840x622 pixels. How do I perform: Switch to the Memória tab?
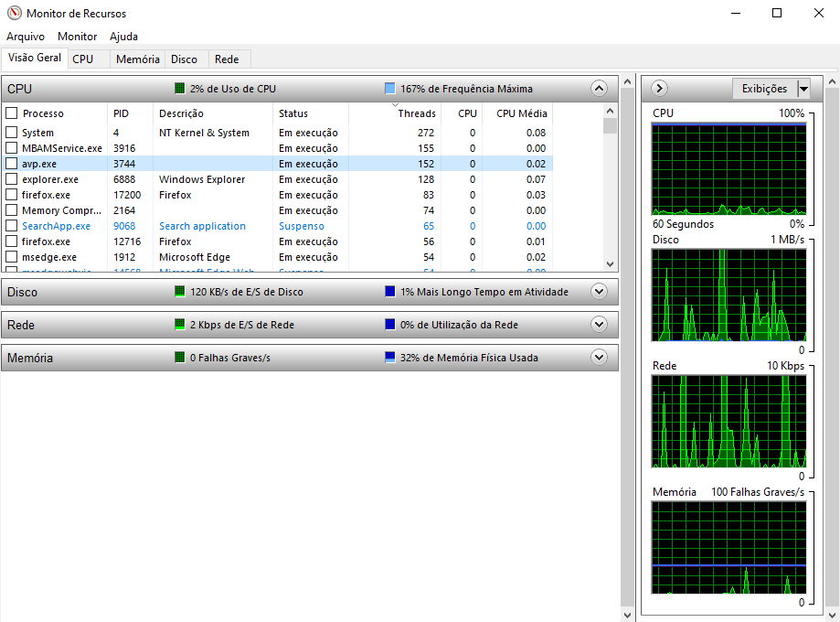(x=138, y=59)
